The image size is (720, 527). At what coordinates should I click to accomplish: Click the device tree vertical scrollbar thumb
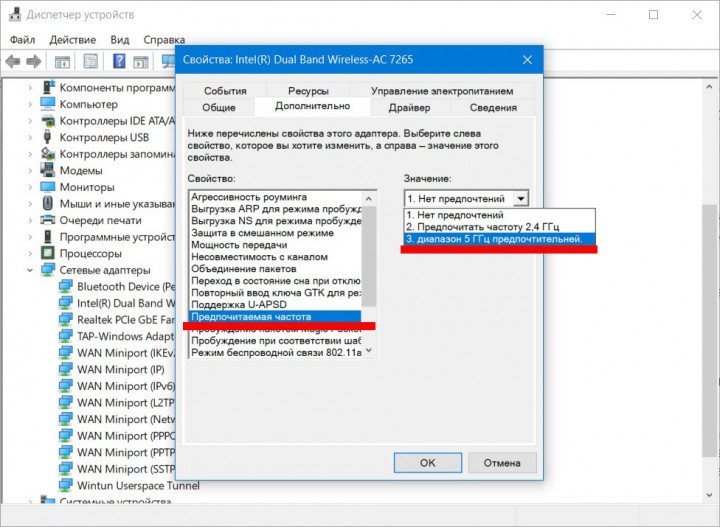click(709, 331)
